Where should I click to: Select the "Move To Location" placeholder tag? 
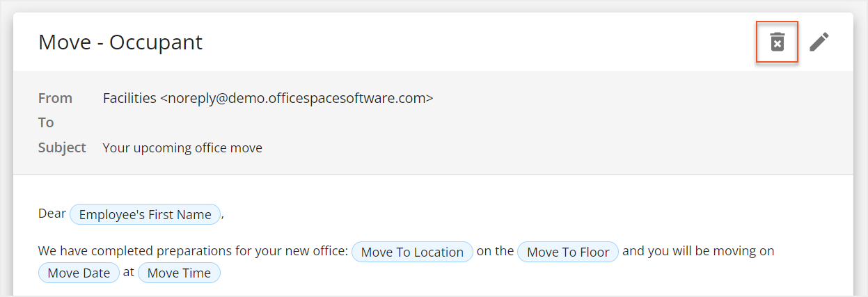(413, 252)
